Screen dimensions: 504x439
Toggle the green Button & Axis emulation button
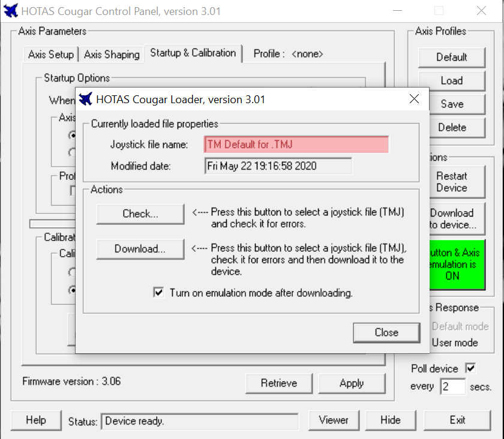pyautogui.click(x=457, y=264)
